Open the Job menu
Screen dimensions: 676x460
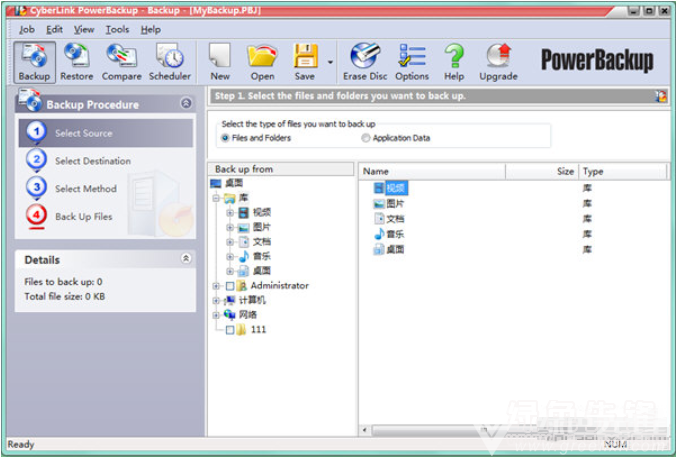[27, 29]
